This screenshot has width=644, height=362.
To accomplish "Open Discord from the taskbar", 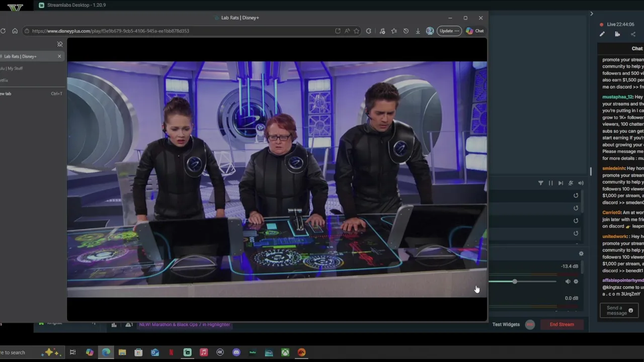I will pyautogui.click(x=236, y=352).
